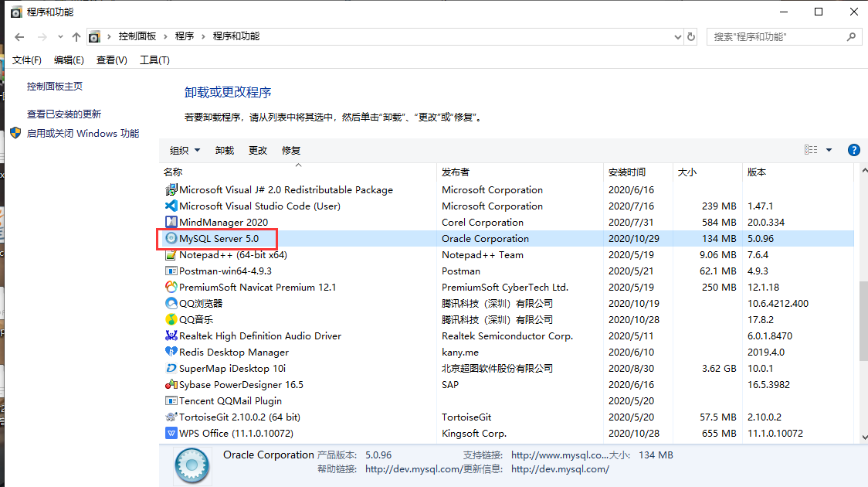Click the control panel icon in address bar
Image resolution: width=868 pixels, height=487 pixels.
click(x=94, y=36)
